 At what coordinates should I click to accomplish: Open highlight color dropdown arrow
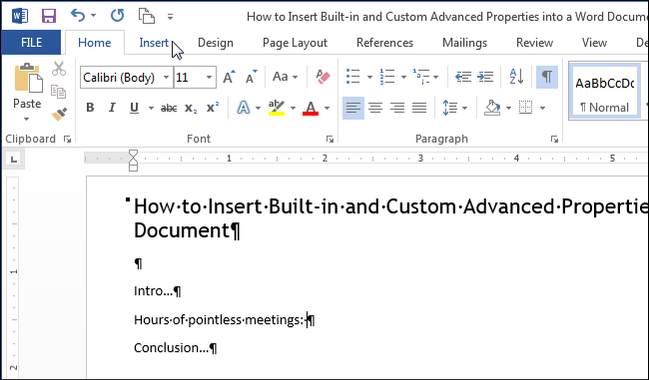pos(293,108)
